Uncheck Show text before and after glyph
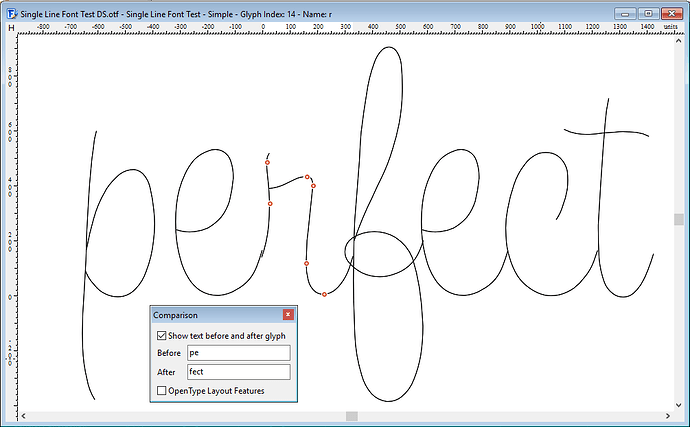The height and width of the screenshot is (427, 690). (x=163, y=336)
